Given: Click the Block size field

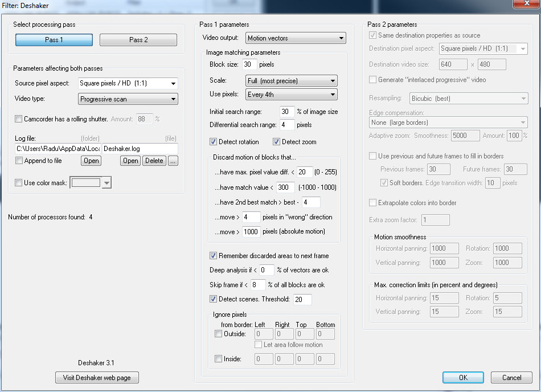Looking at the screenshot, I should click(x=249, y=64).
